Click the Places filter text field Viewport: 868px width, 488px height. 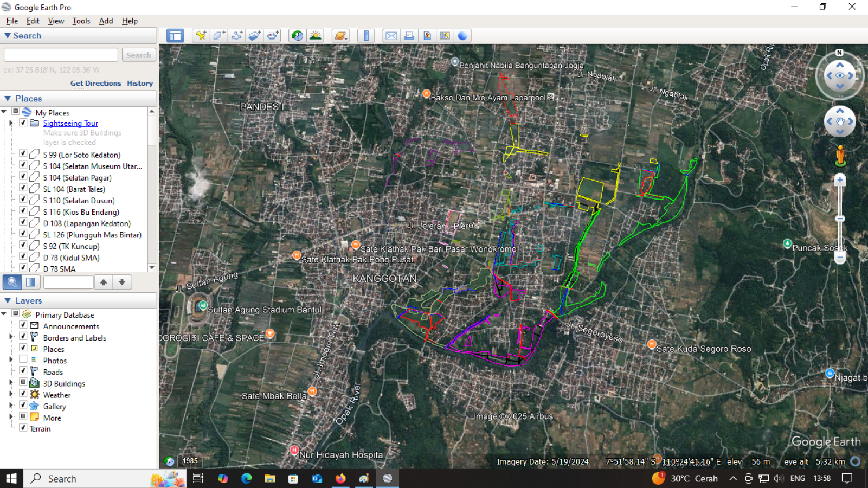click(68, 282)
